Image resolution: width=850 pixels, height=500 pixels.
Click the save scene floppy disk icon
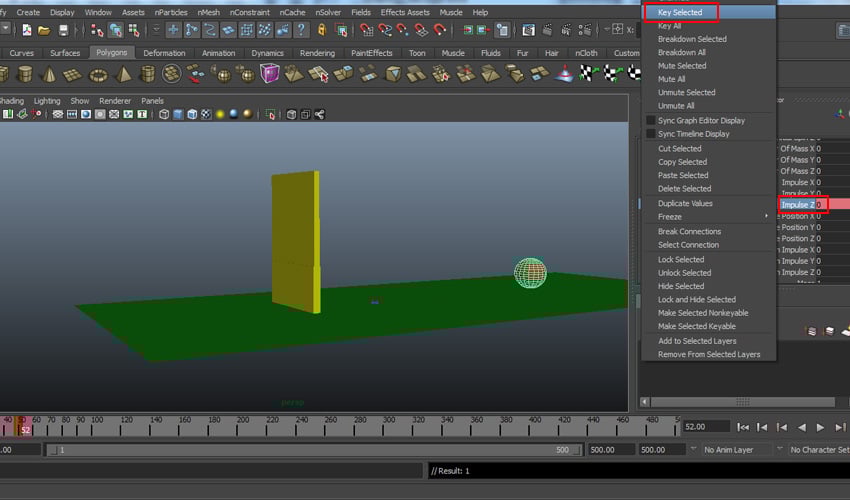(63, 31)
